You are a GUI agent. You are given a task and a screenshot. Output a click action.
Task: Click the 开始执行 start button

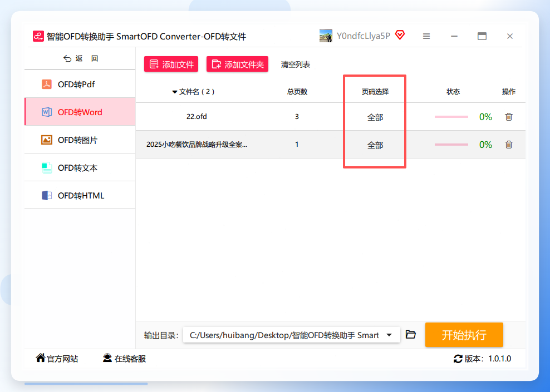point(464,335)
